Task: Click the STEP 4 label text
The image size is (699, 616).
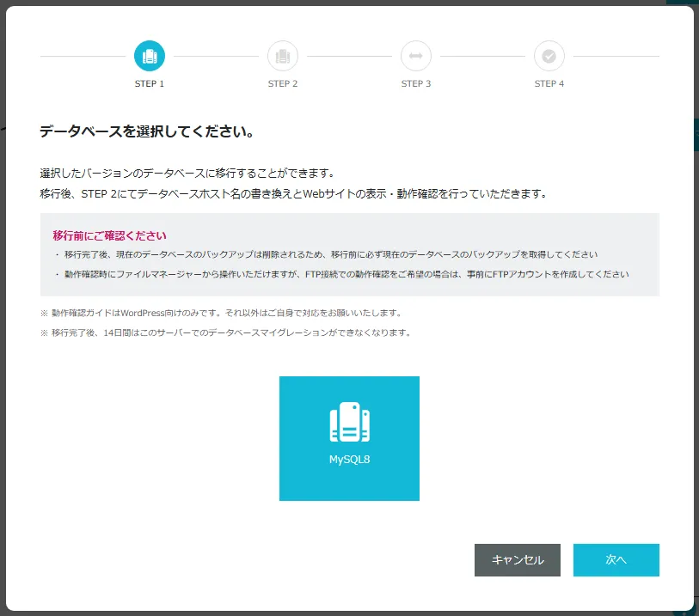Action: pos(549,84)
